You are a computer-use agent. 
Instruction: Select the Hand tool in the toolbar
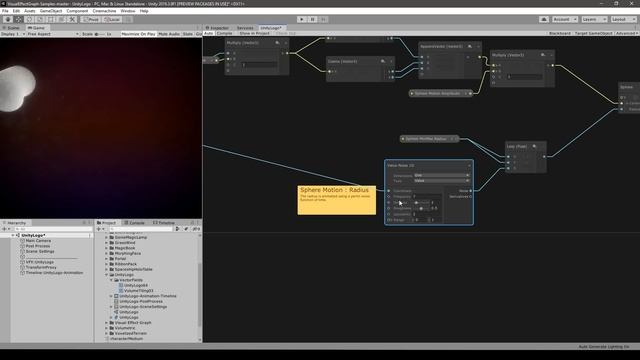point(8,19)
